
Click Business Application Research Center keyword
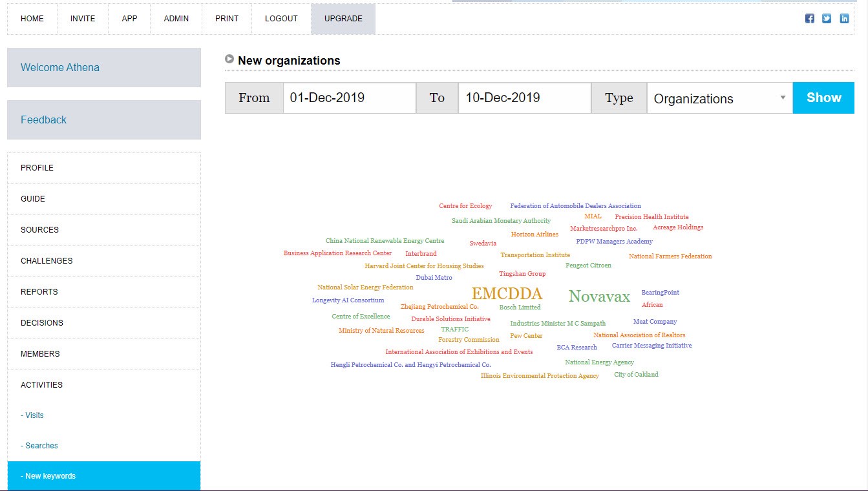point(337,253)
